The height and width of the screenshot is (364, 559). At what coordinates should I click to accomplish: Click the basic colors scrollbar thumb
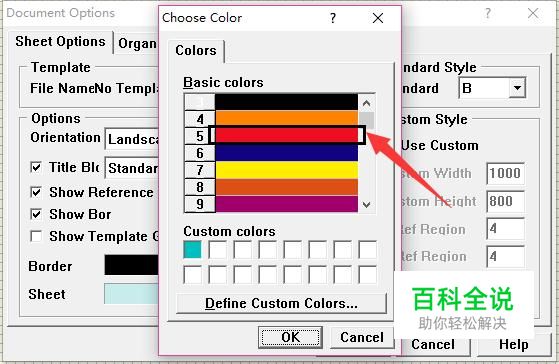366,120
